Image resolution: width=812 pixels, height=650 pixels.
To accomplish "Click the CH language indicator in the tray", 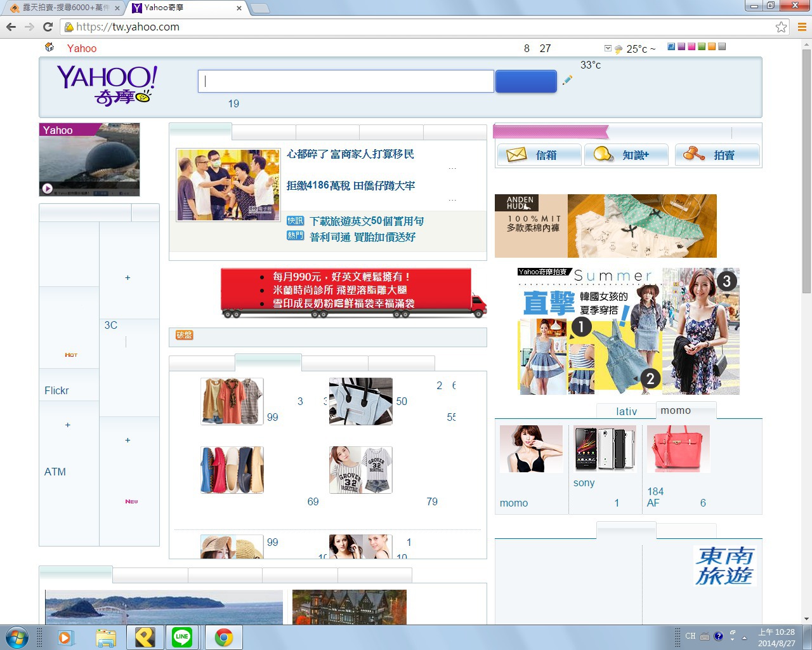I will click(690, 636).
